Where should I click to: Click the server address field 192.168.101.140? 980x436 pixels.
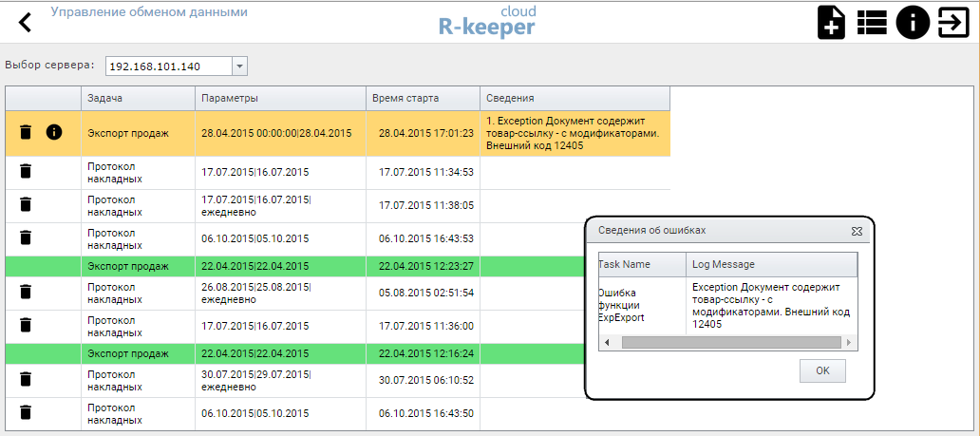pyautogui.click(x=167, y=66)
